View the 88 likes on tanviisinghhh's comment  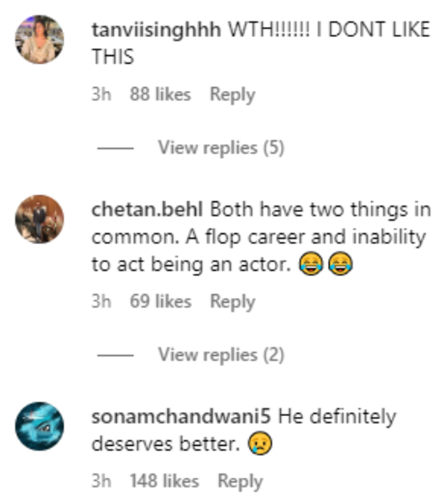pyautogui.click(x=160, y=94)
